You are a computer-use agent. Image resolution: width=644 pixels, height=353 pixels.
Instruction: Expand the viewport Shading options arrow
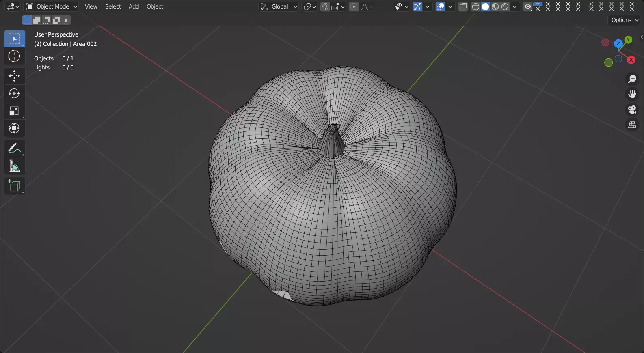pyautogui.click(x=514, y=6)
